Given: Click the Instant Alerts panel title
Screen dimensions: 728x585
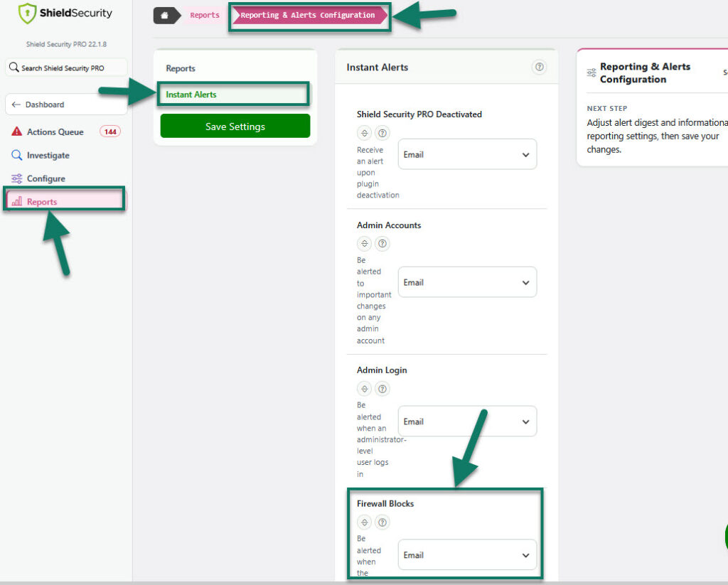Looking at the screenshot, I should [378, 68].
